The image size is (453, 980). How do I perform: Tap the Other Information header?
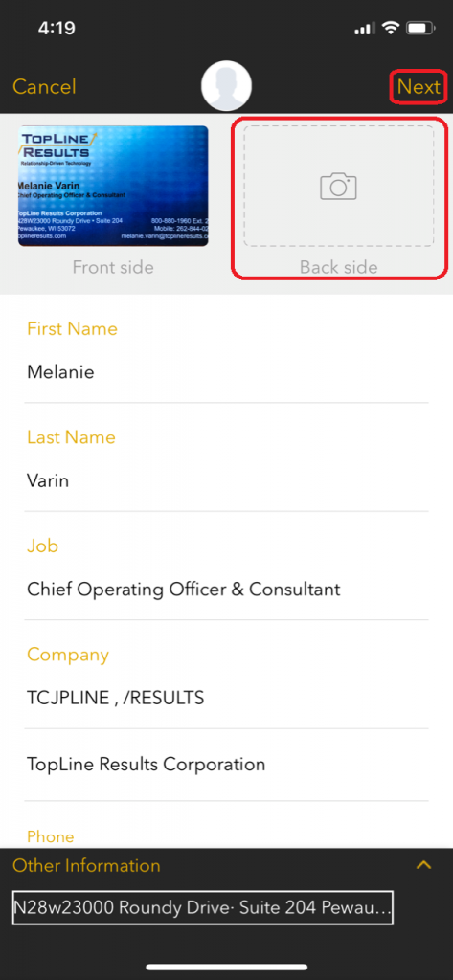[86, 865]
